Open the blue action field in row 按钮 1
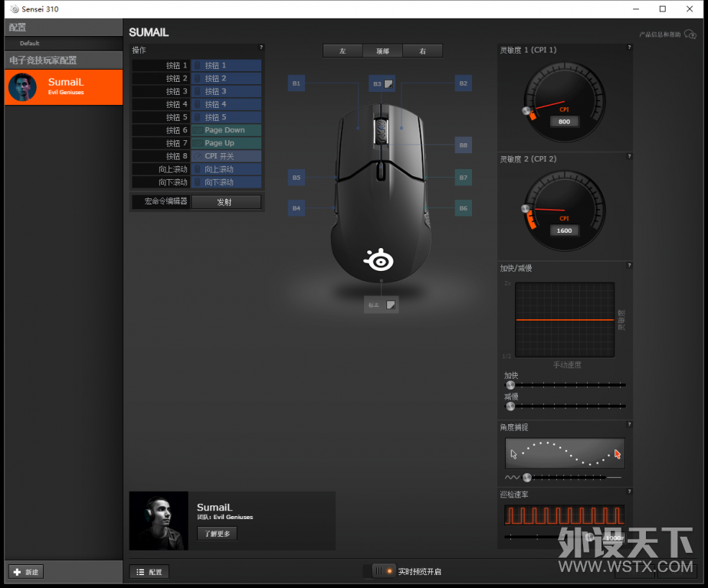Viewport: 708px width, 588px height. 226,65
